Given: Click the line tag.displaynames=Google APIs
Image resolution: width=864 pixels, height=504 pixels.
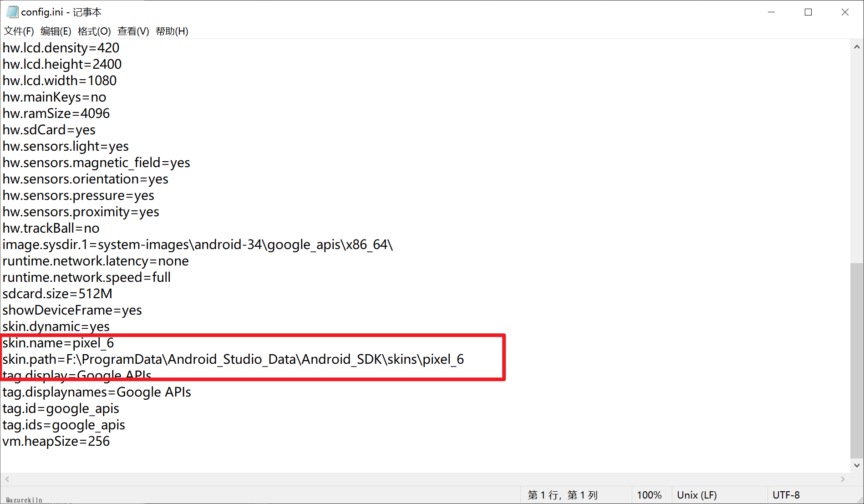Looking at the screenshot, I should click(97, 392).
